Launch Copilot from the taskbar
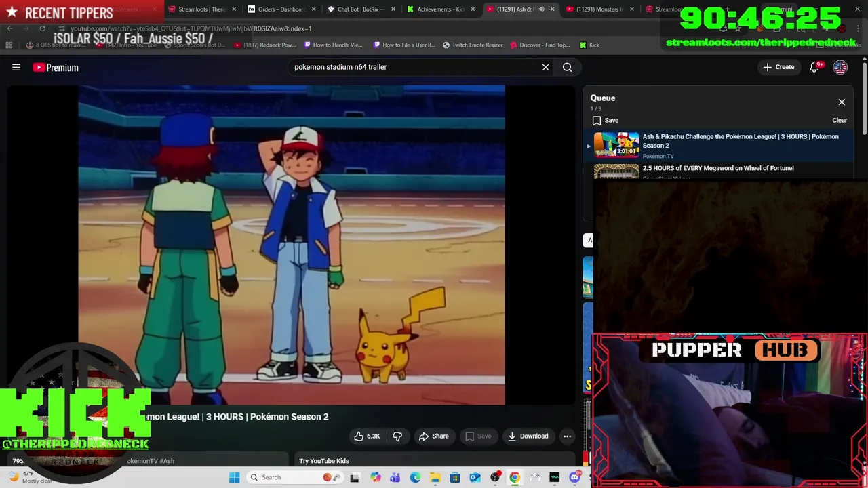 [x=375, y=477]
